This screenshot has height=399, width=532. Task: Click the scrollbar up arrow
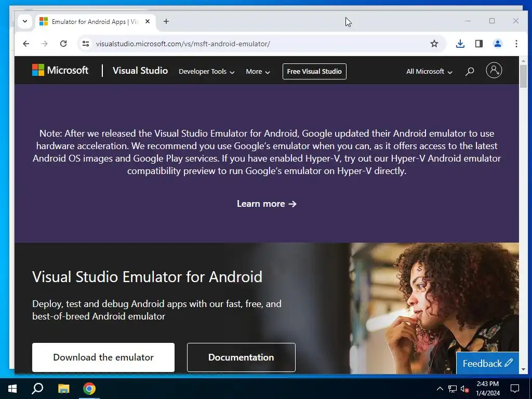pyautogui.click(x=523, y=61)
